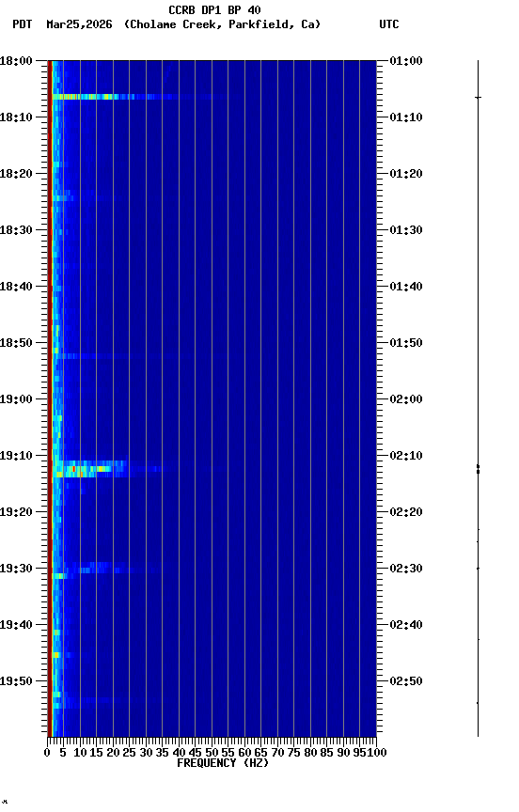
Task: Click the 02:10 UTC time label
Action: point(406,456)
